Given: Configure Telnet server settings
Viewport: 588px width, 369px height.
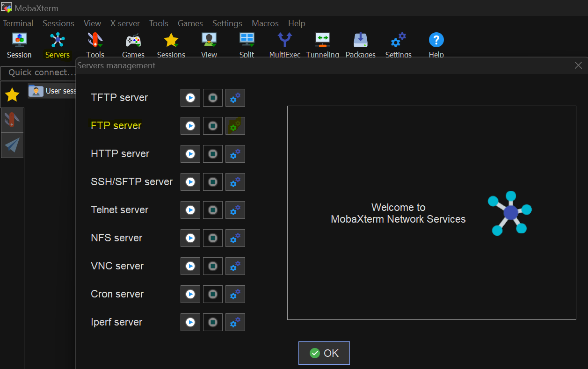Looking at the screenshot, I should pyautogui.click(x=235, y=210).
